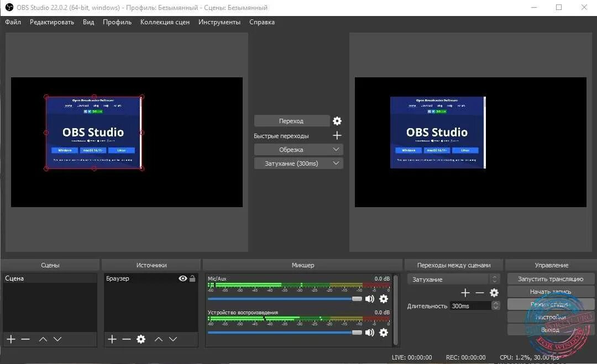Move source down in Источники list
This screenshot has height=364, width=597.
tap(173, 339)
